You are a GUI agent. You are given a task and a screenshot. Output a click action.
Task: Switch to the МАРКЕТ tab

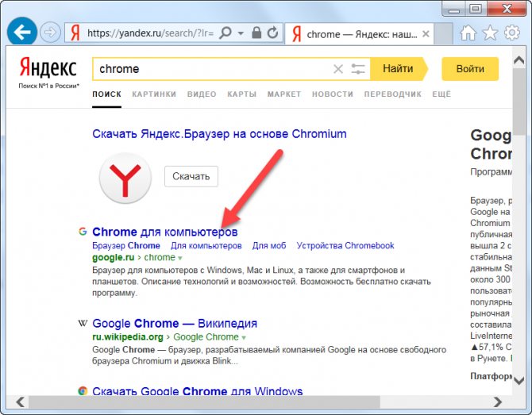coord(284,94)
